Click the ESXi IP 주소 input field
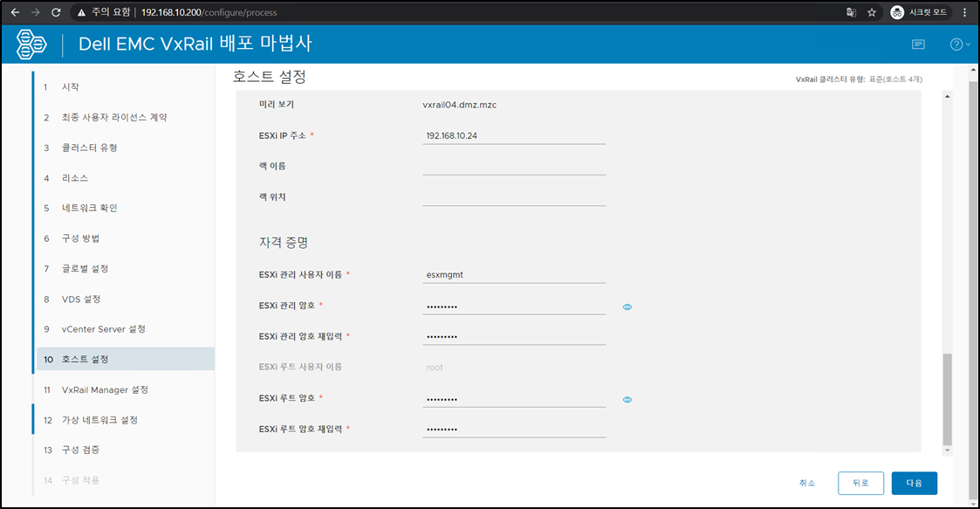Image resolution: width=980 pixels, height=509 pixels. pos(514,135)
